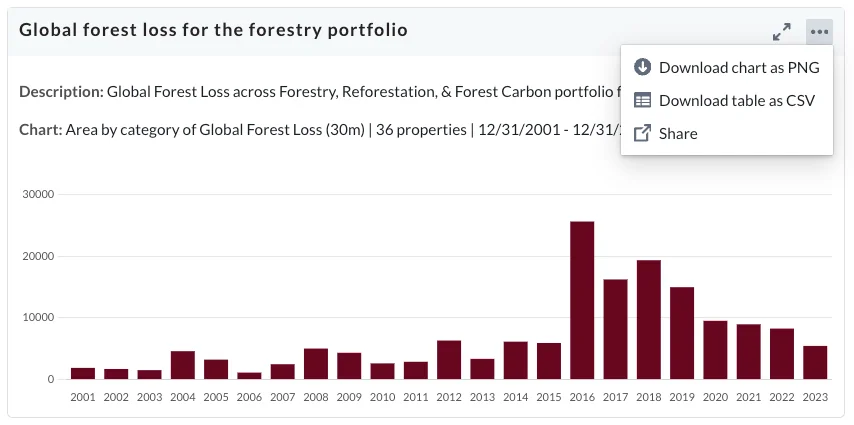The width and height of the screenshot is (854, 425).
Task: Click the 2020 bar in the chart
Action: pyautogui.click(x=715, y=350)
